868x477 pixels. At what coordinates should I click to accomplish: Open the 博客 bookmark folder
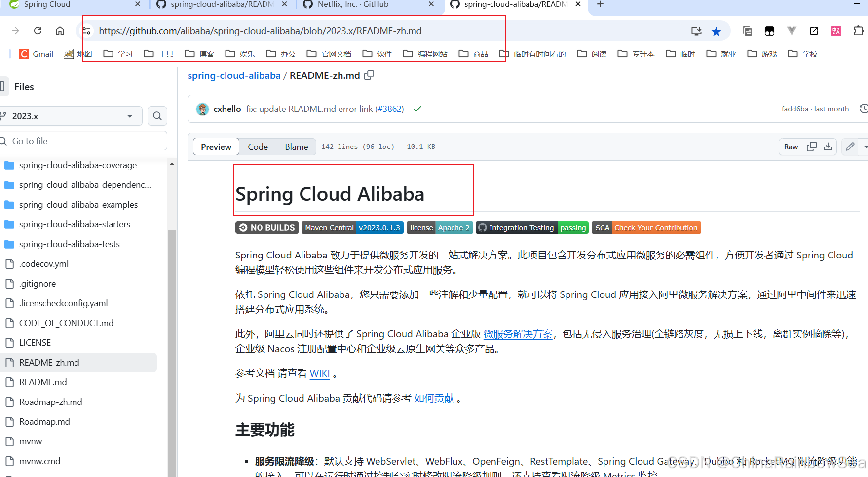pos(199,54)
